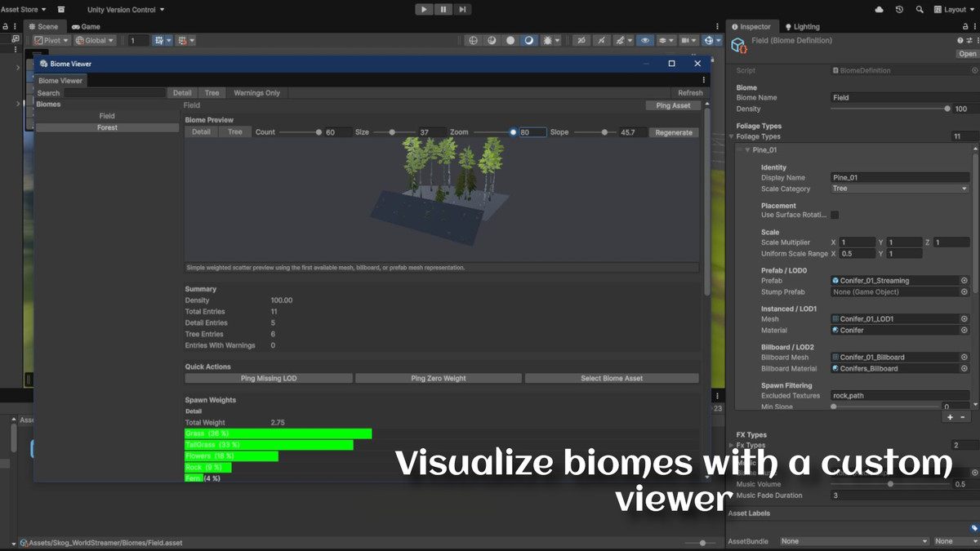Open the undo history icon
The height and width of the screenshot is (551, 980).
899,9
